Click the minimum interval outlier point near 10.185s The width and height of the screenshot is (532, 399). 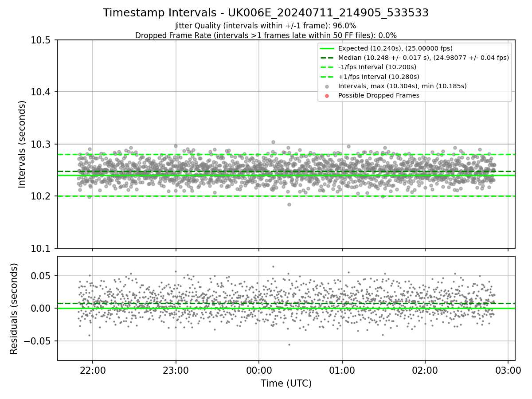point(289,204)
